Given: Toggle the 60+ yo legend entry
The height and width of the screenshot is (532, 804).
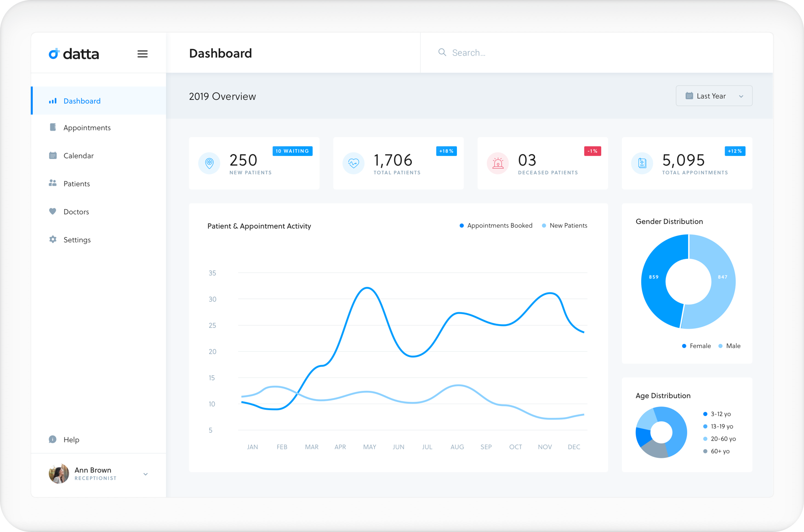Looking at the screenshot, I should click(x=716, y=451).
